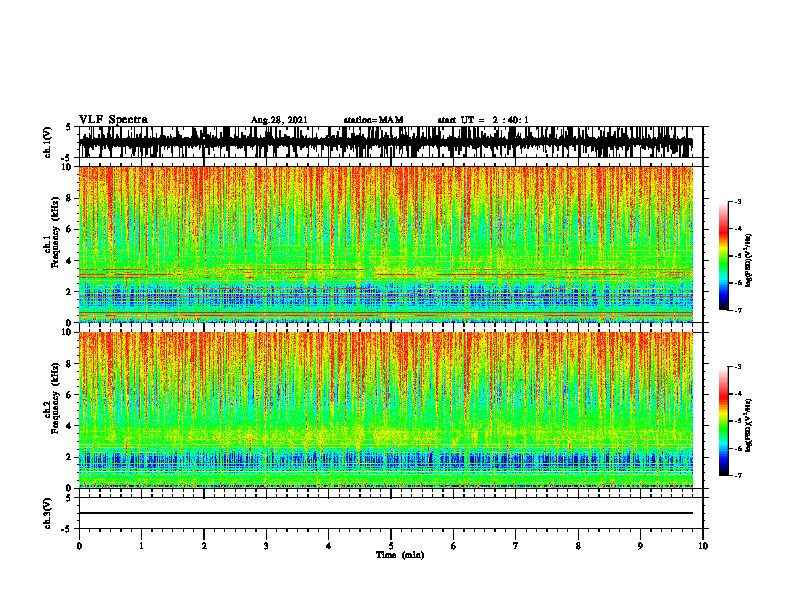Screen dimensions: 792x612
Task: Click inside the ch.1 spectrogram panel
Action: pos(386,244)
